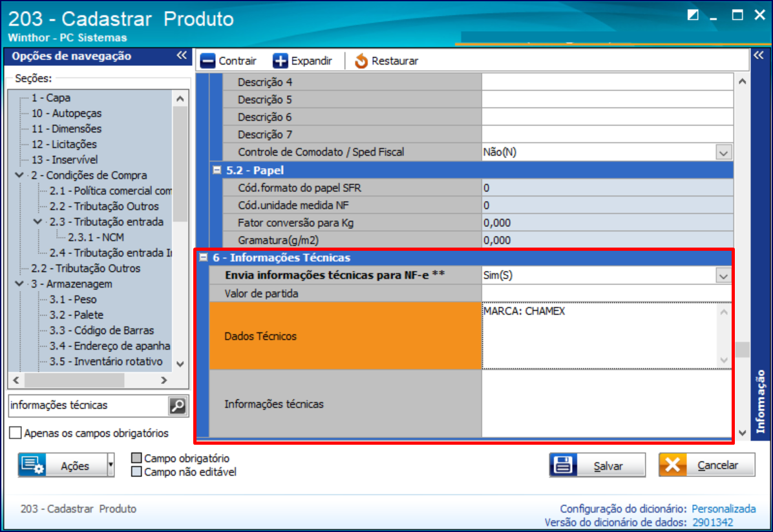
Task: Open Envia informações técnicas para NF-e dropdown
Action: (723, 275)
